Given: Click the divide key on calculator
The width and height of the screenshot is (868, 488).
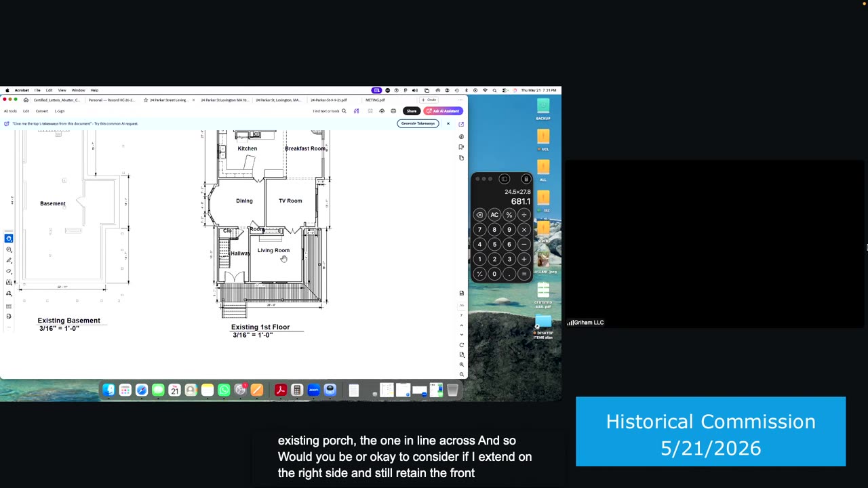Looking at the screenshot, I should 524,215.
